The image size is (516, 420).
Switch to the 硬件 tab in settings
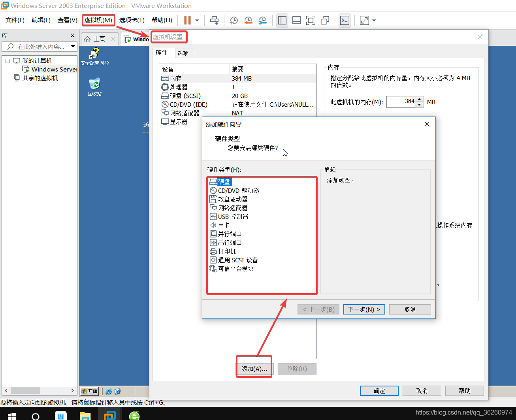pyautogui.click(x=162, y=53)
